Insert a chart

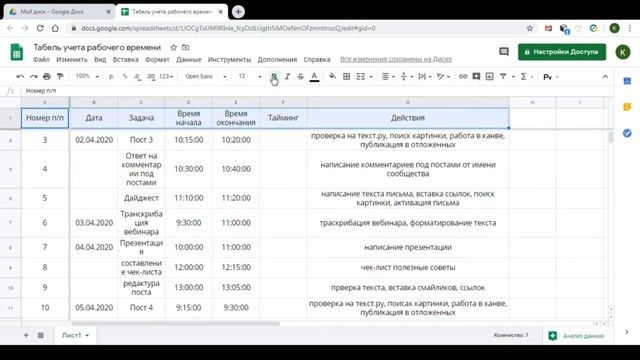point(489,76)
